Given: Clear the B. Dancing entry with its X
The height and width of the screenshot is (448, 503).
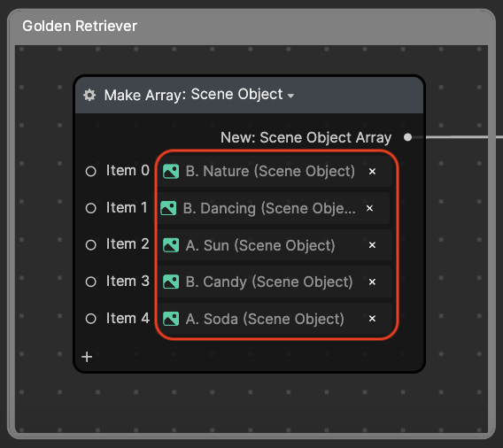Looking at the screenshot, I should [x=369, y=208].
